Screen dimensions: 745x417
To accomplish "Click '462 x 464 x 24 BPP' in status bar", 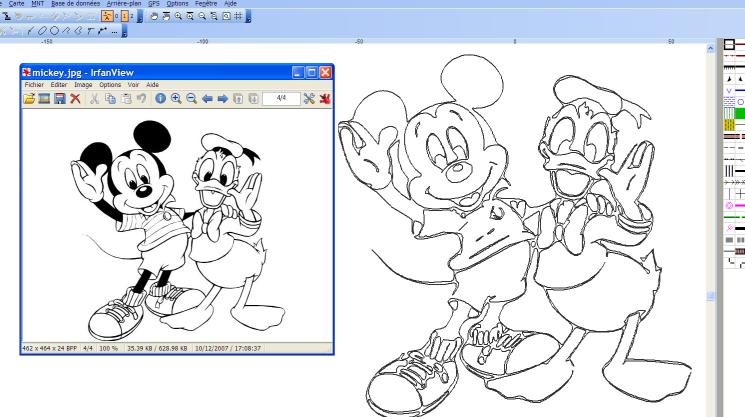I will point(50,348).
